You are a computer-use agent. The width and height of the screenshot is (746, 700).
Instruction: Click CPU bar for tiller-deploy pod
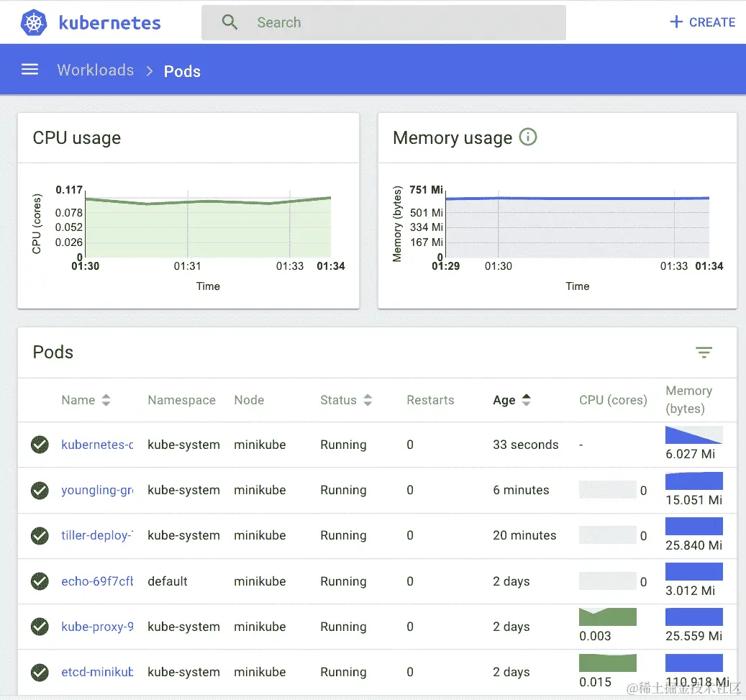[608, 535]
